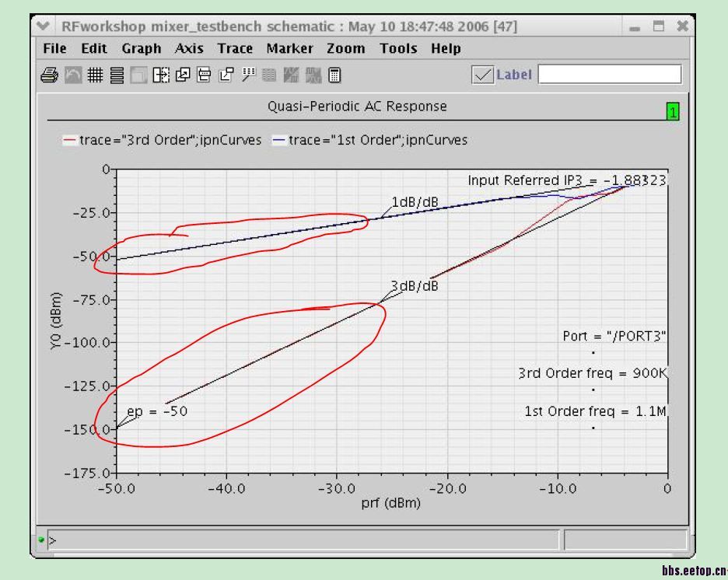Click the first greyed-out diagonal plot icon
Image resolution: width=728 pixels, height=580 pixels.
(291, 75)
